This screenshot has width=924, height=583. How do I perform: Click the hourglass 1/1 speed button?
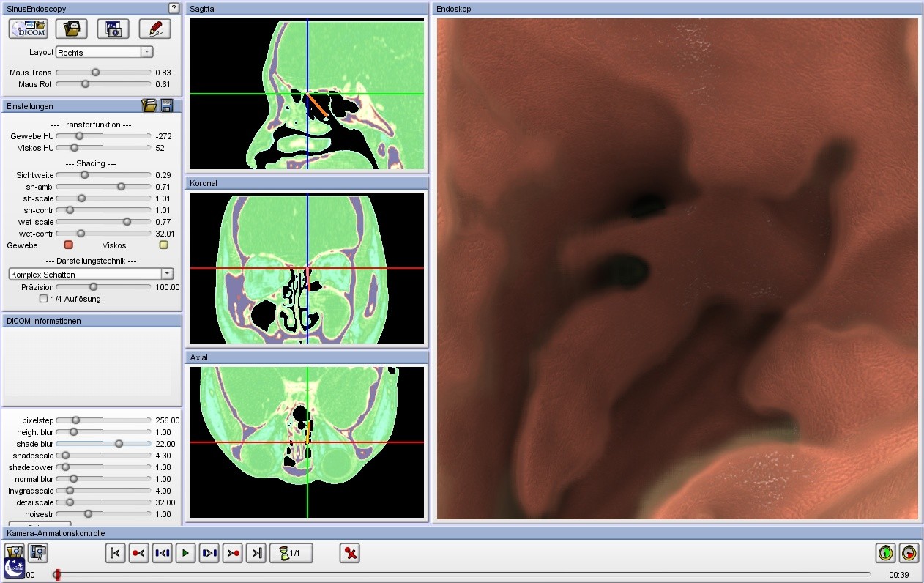tap(291, 553)
